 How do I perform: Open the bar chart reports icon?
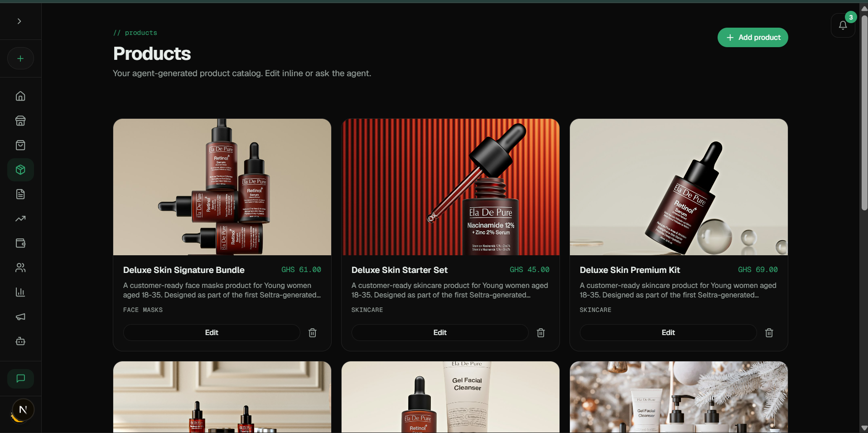click(x=20, y=292)
